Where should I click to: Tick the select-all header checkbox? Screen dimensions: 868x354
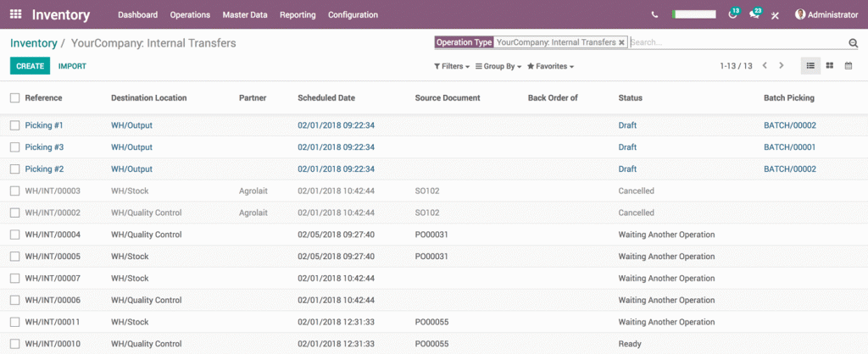[14, 98]
